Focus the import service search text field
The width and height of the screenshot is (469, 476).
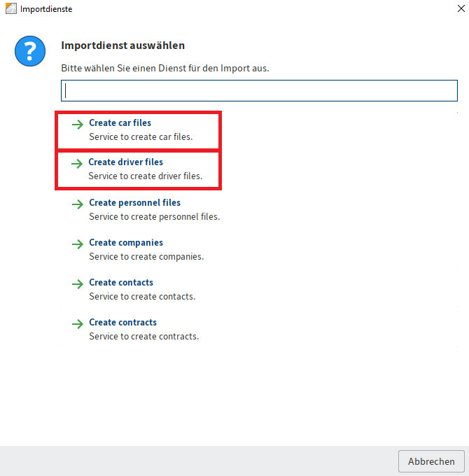[259, 91]
